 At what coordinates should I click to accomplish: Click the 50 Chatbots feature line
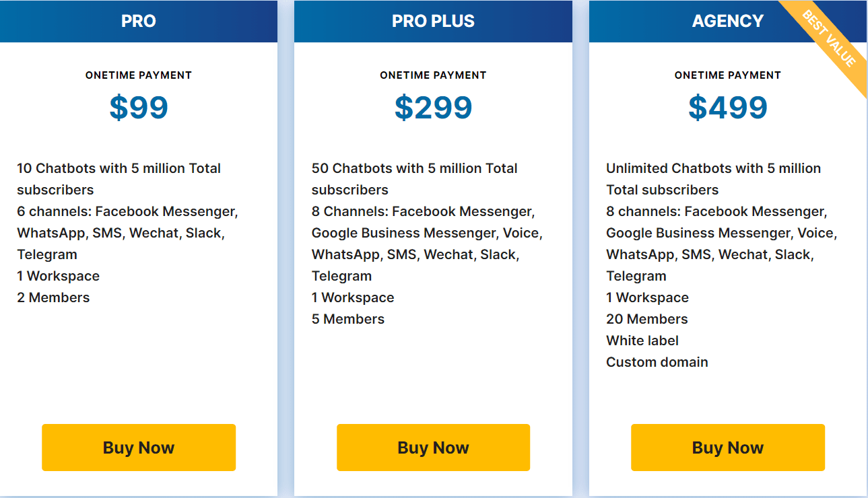click(413, 168)
